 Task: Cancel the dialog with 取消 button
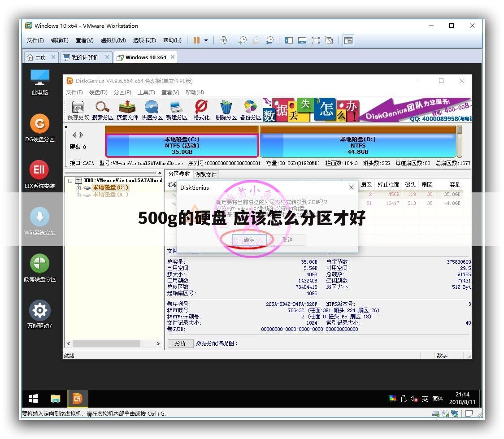click(287, 240)
